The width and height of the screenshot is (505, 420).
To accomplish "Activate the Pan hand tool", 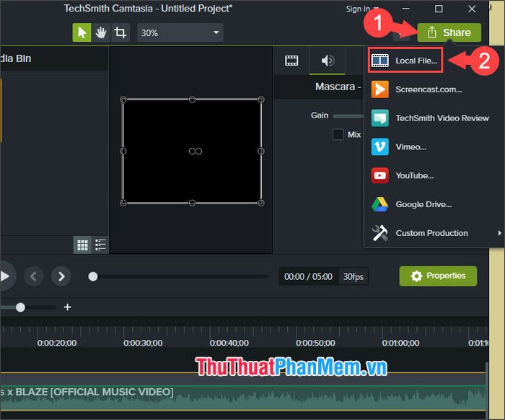I will (101, 32).
